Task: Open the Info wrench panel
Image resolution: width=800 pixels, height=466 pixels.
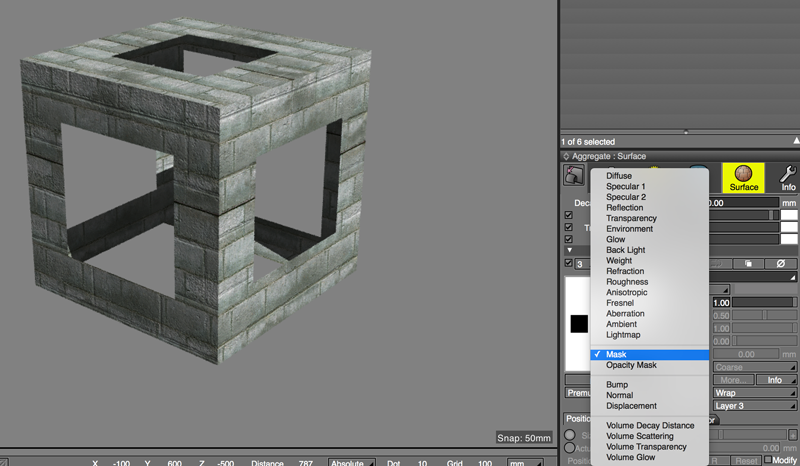Action: pyautogui.click(x=788, y=178)
